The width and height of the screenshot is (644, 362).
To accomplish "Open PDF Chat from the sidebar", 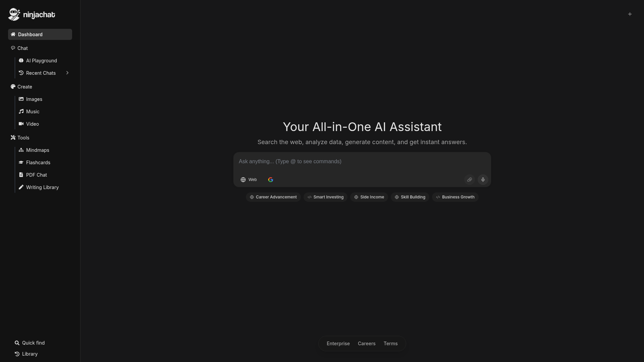I will point(36,175).
